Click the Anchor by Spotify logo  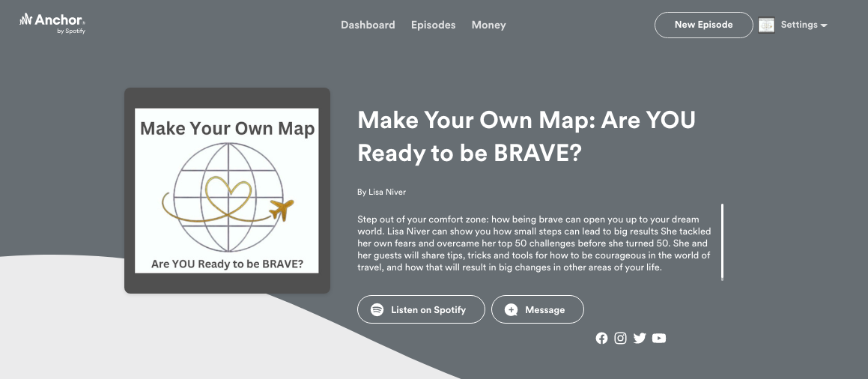coord(52,23)
